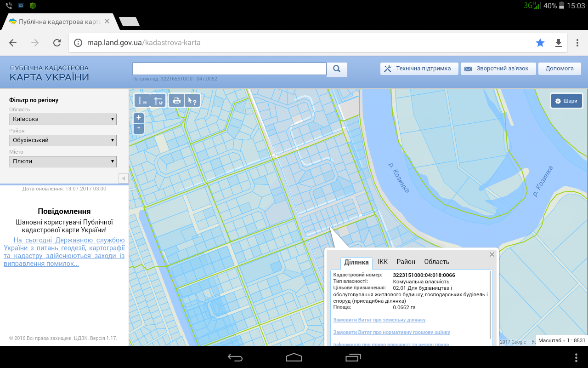Bookmark the page with the star icon
588x368 pixels.
point(540,43)
